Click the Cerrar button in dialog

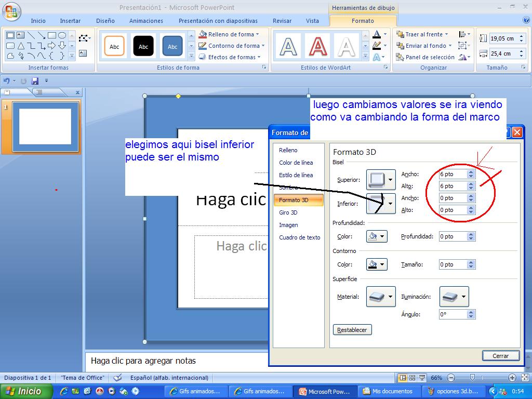click(x=500, y=355)
